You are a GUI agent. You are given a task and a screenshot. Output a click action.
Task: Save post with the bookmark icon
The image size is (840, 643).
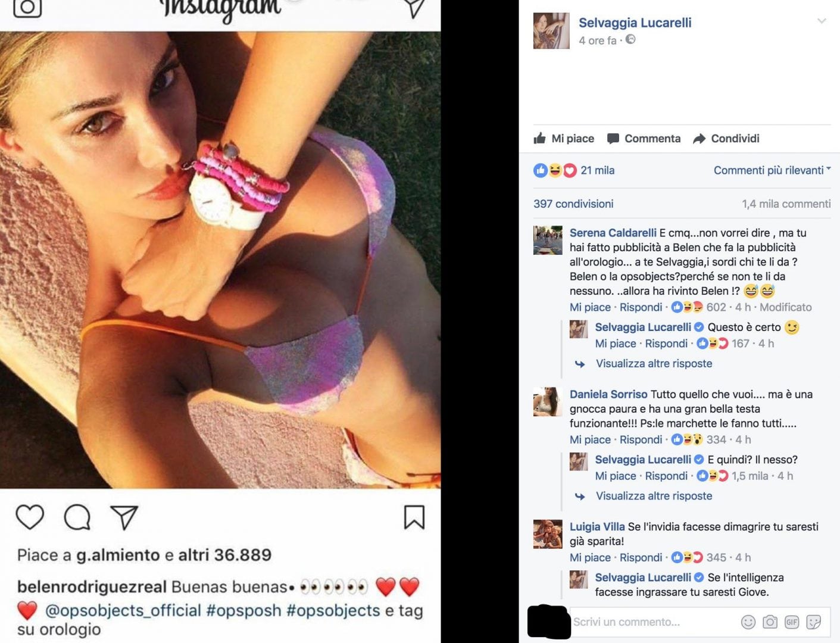[414, 517]
